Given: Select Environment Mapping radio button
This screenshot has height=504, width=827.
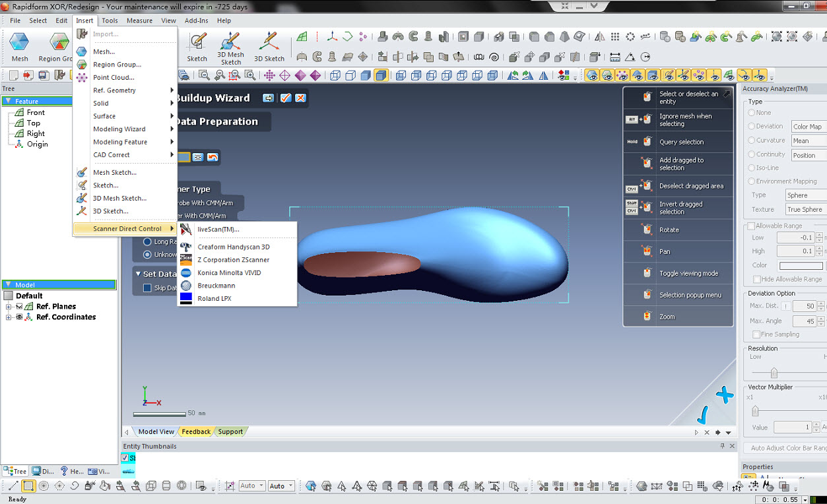Looking at the screenshot, I should pos(752,181).
